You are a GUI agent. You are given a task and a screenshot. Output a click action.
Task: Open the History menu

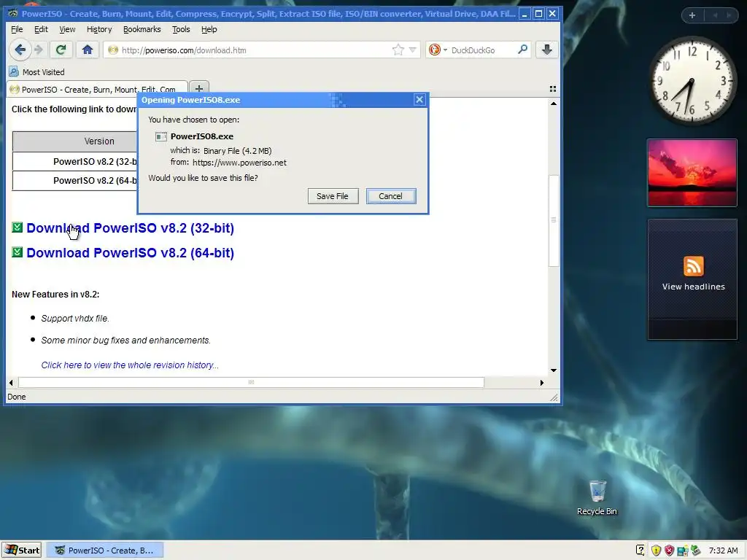(x=99, y=29)
